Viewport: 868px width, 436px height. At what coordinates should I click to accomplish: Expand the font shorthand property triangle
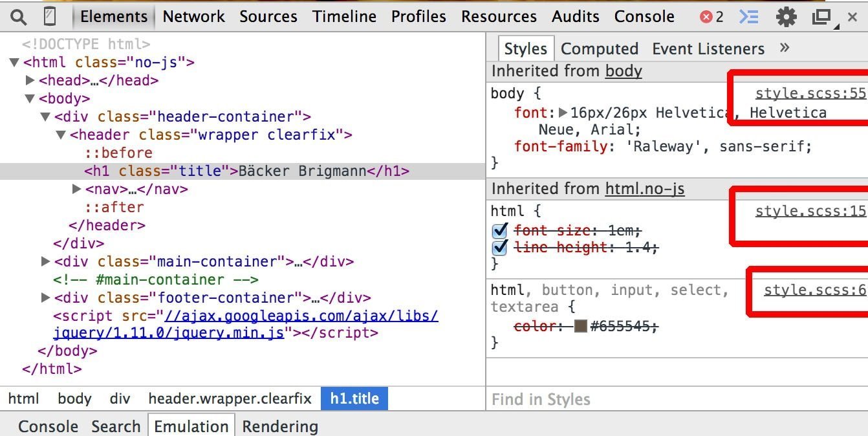(x=563, y=113)
